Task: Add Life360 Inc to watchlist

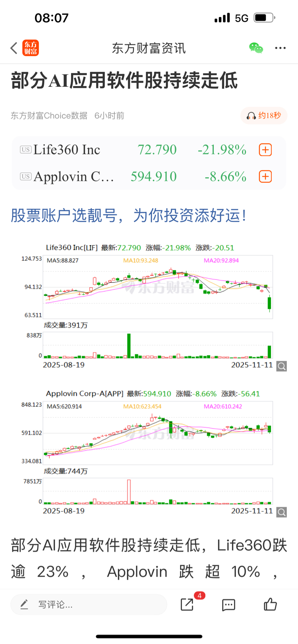Action: click(x=265, y=150)
